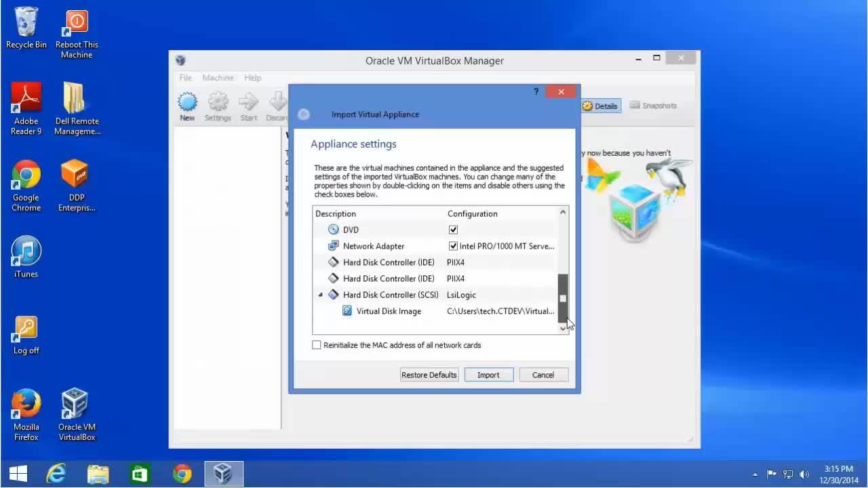868x488 pixels.
Task: Open Chrome from taskbar
Action: tap(182, 474)
